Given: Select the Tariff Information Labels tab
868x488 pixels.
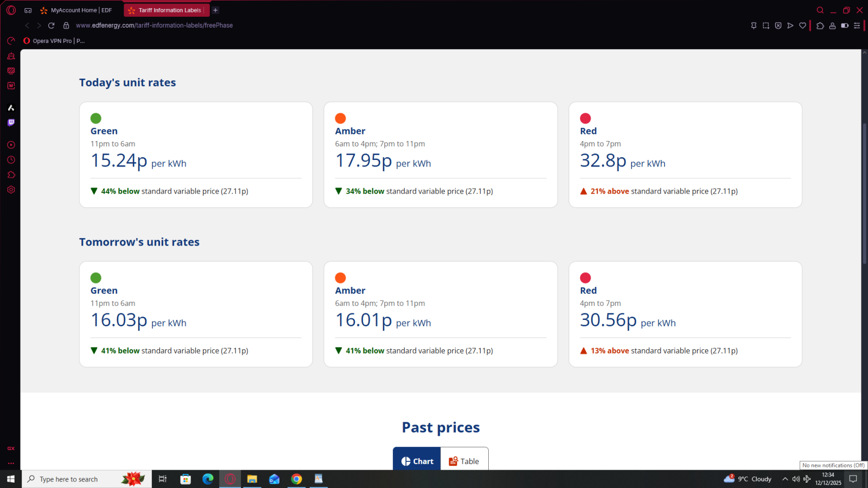Looking at the screenshot, I should tap(165, 10).
